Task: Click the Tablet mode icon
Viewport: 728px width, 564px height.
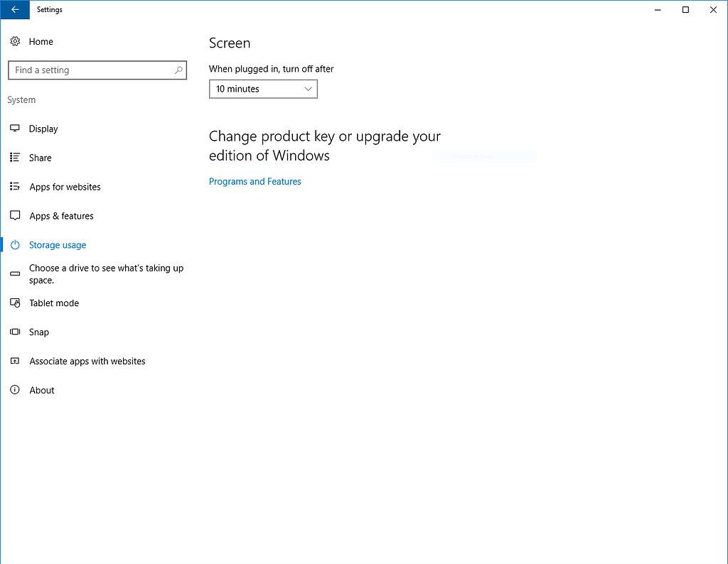Action: point(15,303)
